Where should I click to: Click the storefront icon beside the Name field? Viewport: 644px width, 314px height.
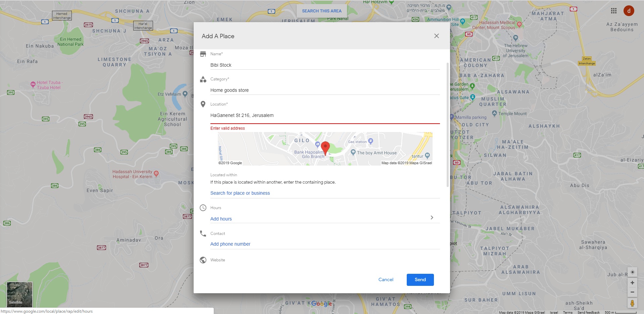[x=203, y=54]
